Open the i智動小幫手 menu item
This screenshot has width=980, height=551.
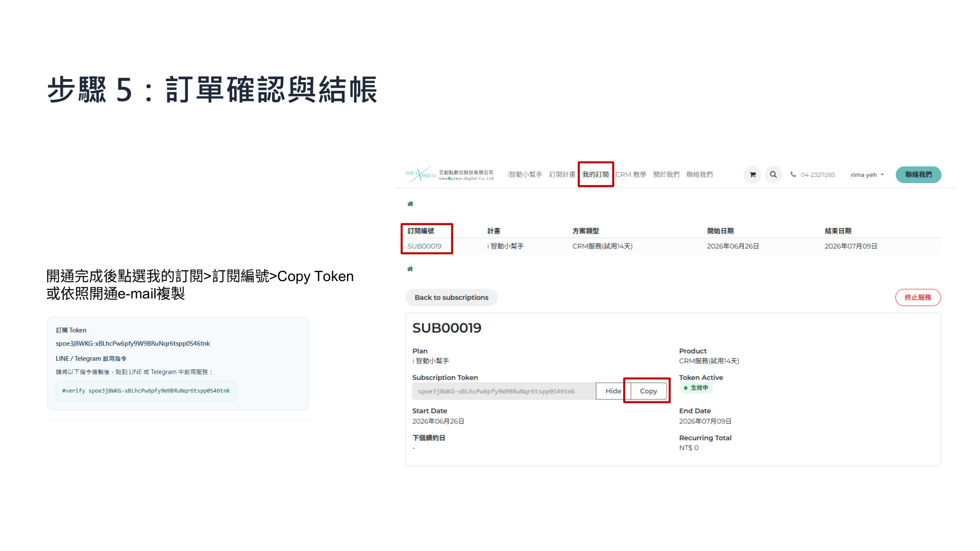[x=525, y=174]
